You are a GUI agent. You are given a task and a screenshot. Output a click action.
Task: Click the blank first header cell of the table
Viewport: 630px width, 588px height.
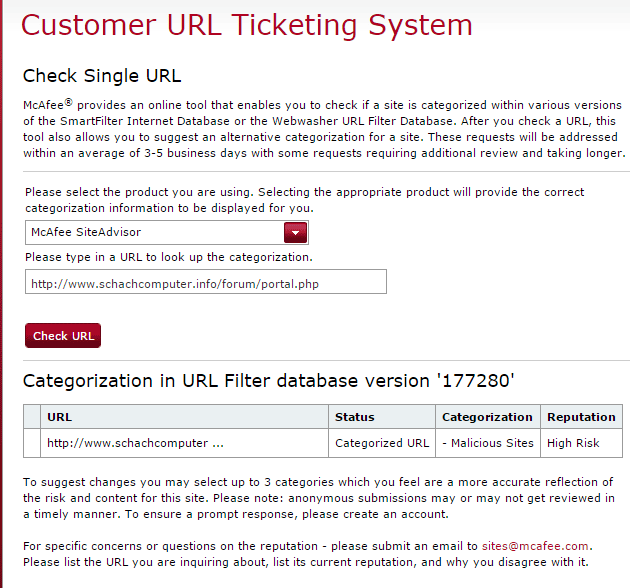(x=32, y=417)
